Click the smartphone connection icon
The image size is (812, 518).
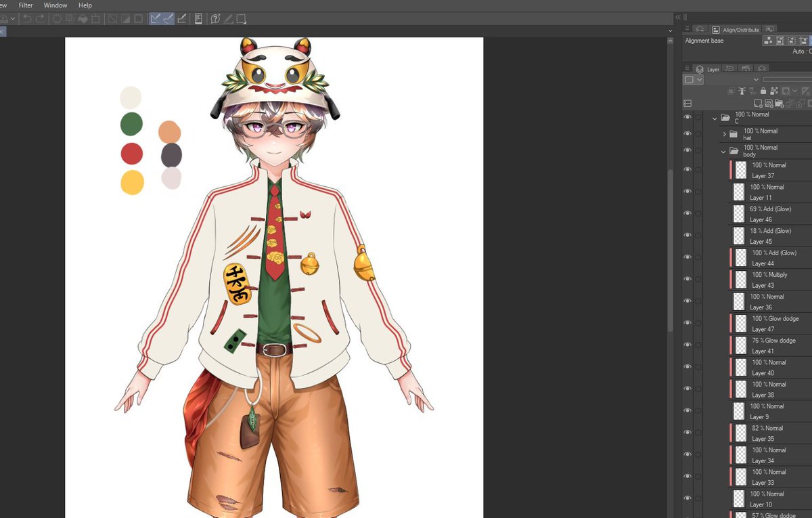pos(198,19)
